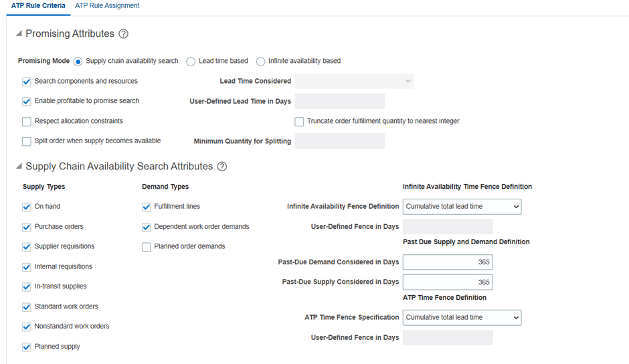Choose Lead time based promising mode
Viewport: 629px width, 364px height.
tap(191, 62)
